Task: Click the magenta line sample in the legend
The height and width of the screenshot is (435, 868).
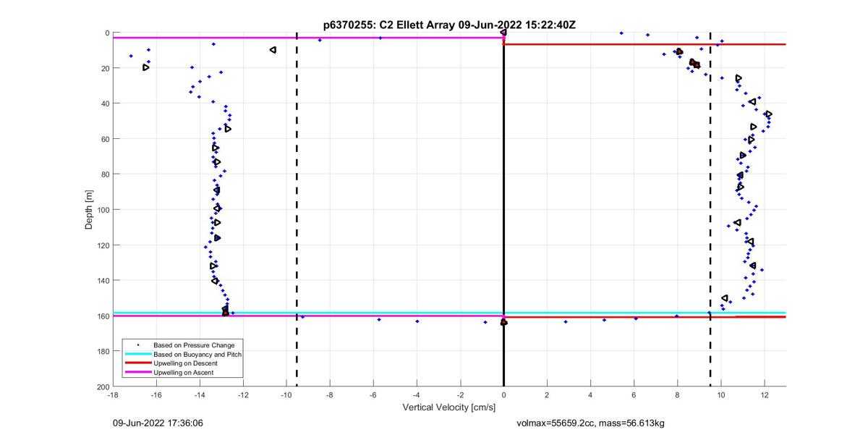Action: coord(137,372)
